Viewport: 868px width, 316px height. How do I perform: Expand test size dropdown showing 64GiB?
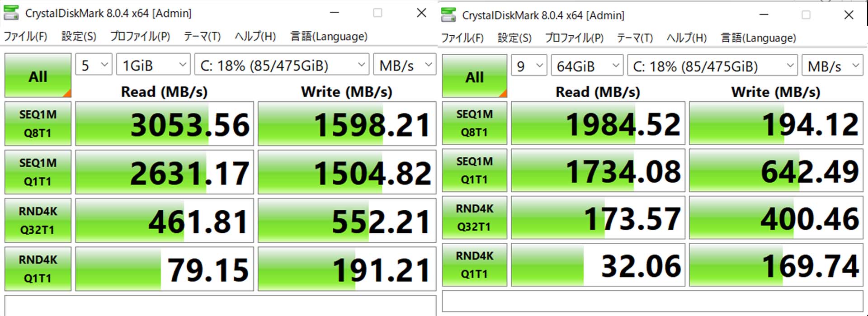pyautogui.click(x=587, y=66)
